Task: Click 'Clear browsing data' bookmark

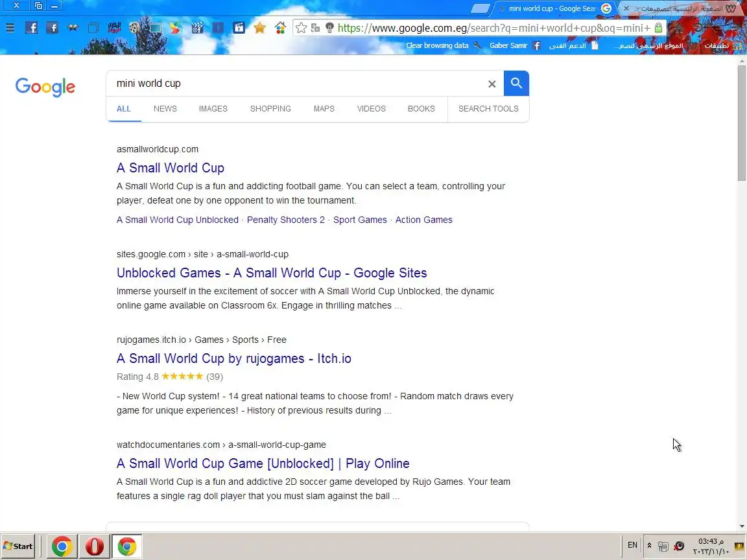Action: pyautogui.click(x=444, y=46)
